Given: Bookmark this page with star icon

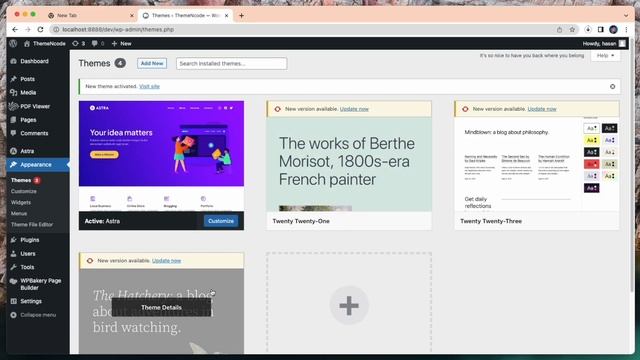Looking at the screenshot, I should click(x=572, y=29).
